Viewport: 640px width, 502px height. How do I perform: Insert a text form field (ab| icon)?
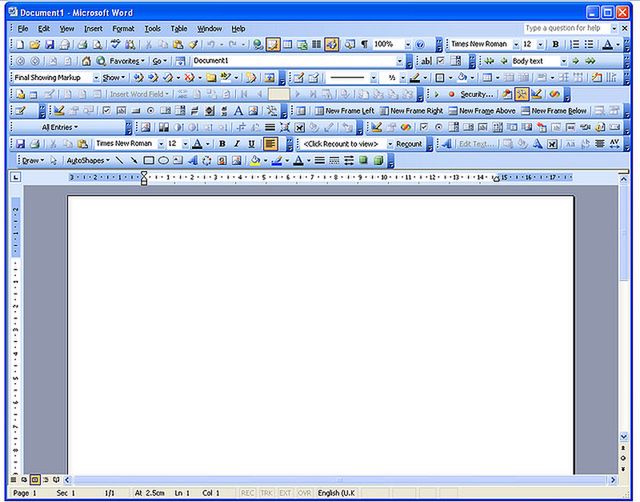point(426,61)
